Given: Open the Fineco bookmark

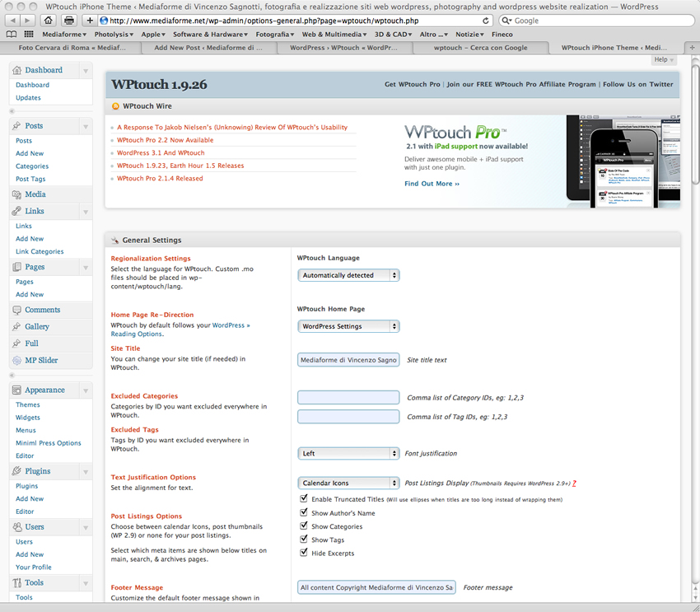Looking at the screenshot, I should click(502, 35).
